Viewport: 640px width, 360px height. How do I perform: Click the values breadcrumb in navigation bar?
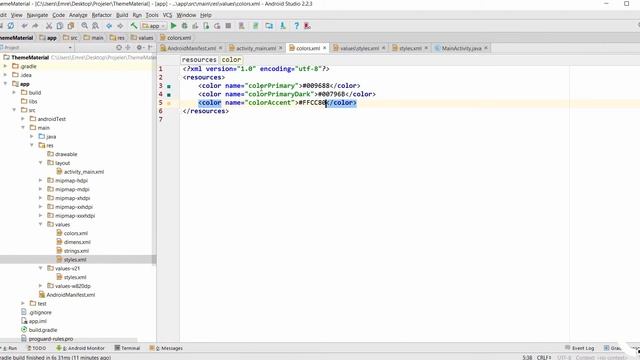142,38
